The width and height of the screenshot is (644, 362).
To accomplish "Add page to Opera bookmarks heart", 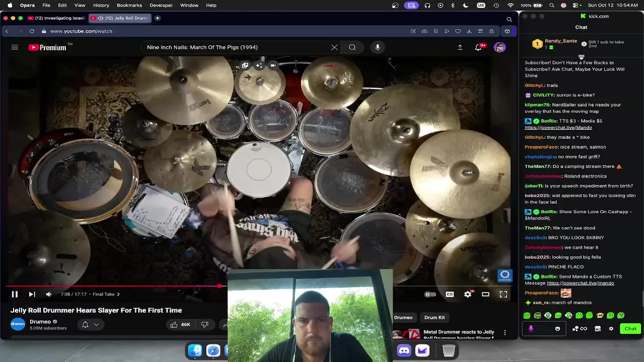I will point(458,31).
